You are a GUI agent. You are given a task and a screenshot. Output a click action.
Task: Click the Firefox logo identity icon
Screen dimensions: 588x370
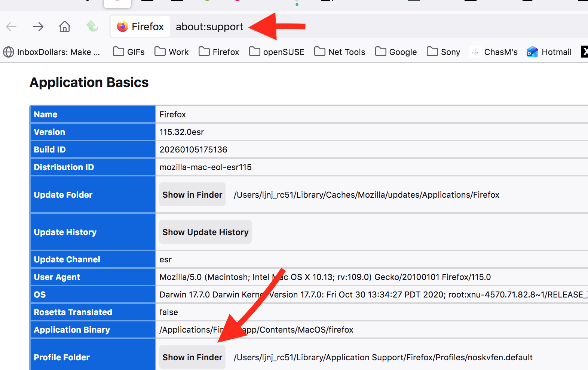[x=123, y=27]
